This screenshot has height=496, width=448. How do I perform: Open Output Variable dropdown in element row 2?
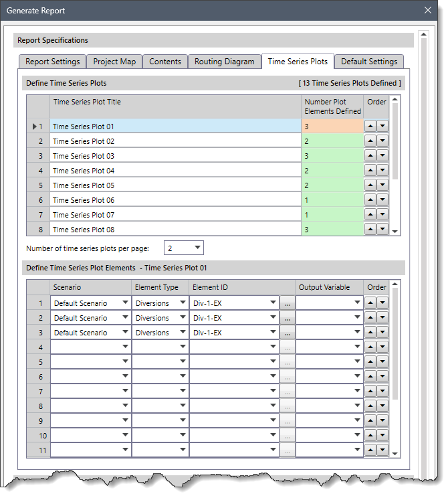[x=357, y=317]
